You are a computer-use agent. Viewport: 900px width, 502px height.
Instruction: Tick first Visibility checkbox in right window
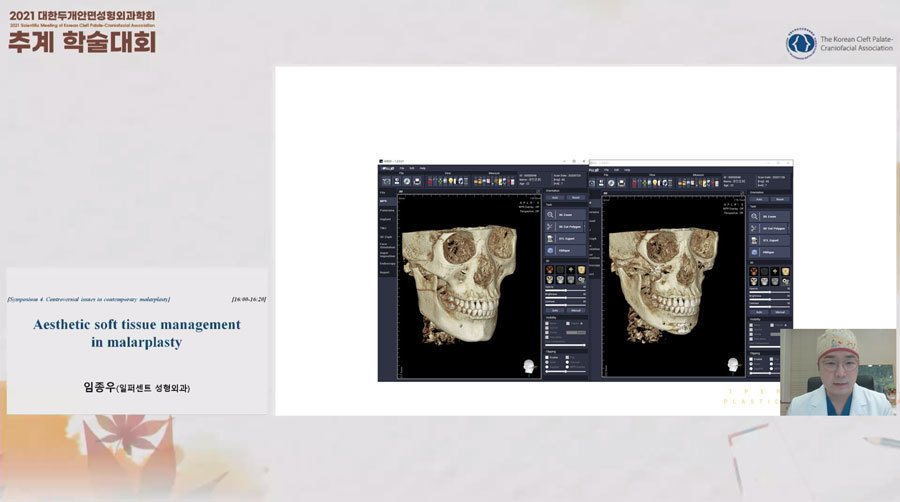[751, 325]
